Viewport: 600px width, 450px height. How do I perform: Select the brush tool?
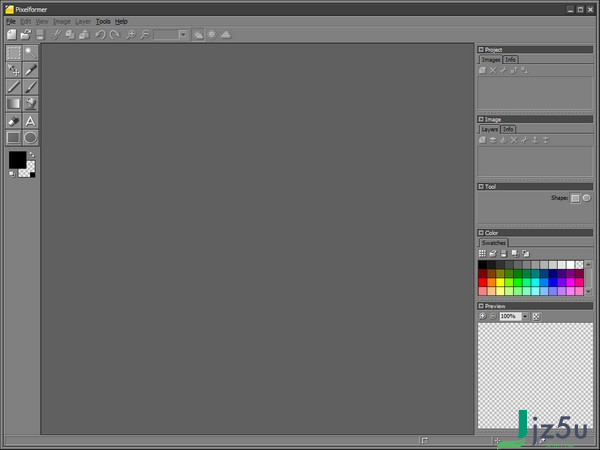[31, 86]
